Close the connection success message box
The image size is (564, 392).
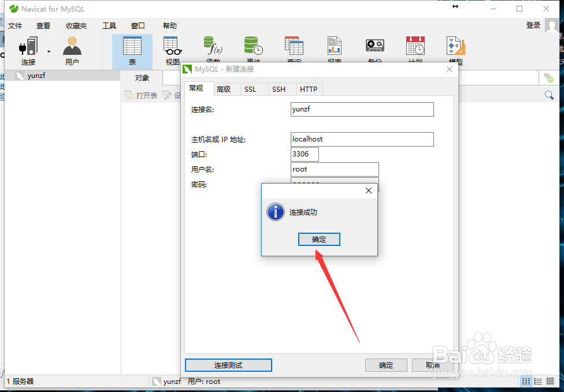[369, 191]
